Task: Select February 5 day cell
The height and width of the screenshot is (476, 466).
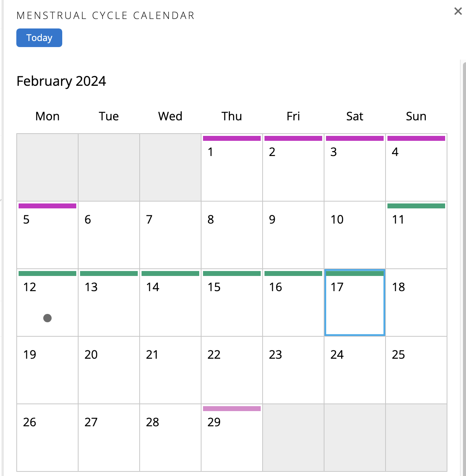Action: (x=47, y=235)
